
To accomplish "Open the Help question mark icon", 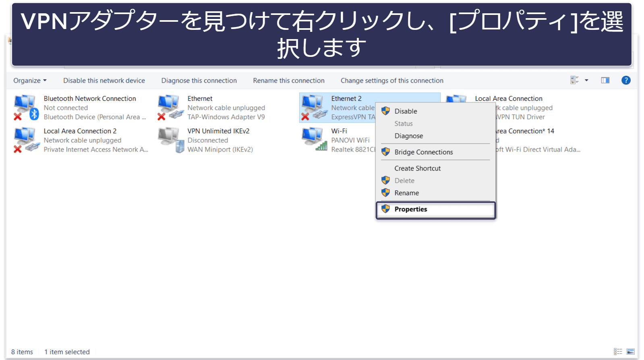I will [x=626, y=80].
